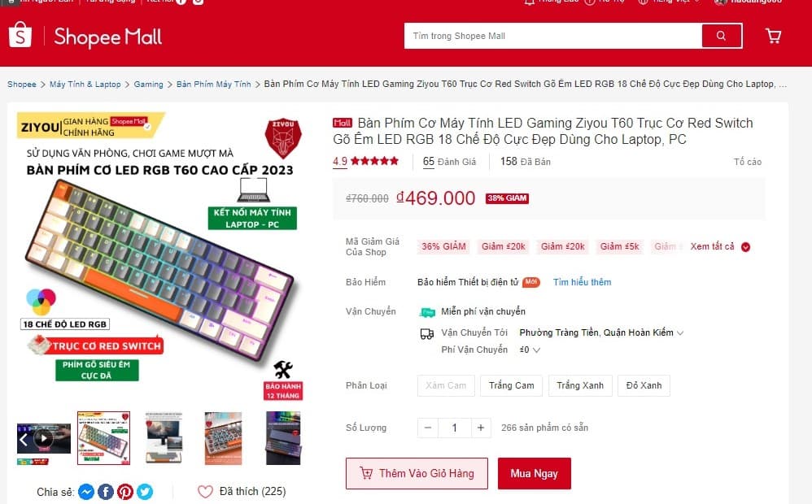Share product via Messenger icon

click(86, 492)
